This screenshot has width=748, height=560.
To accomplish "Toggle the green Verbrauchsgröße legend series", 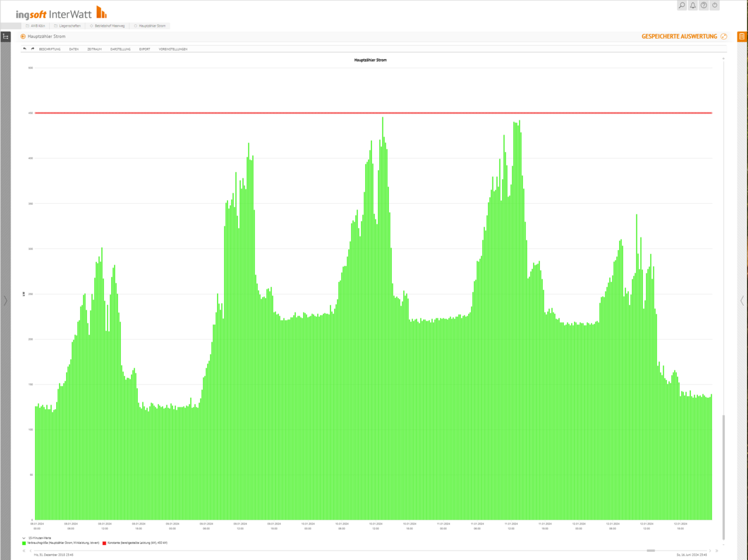I will click(x=24, y=543).
